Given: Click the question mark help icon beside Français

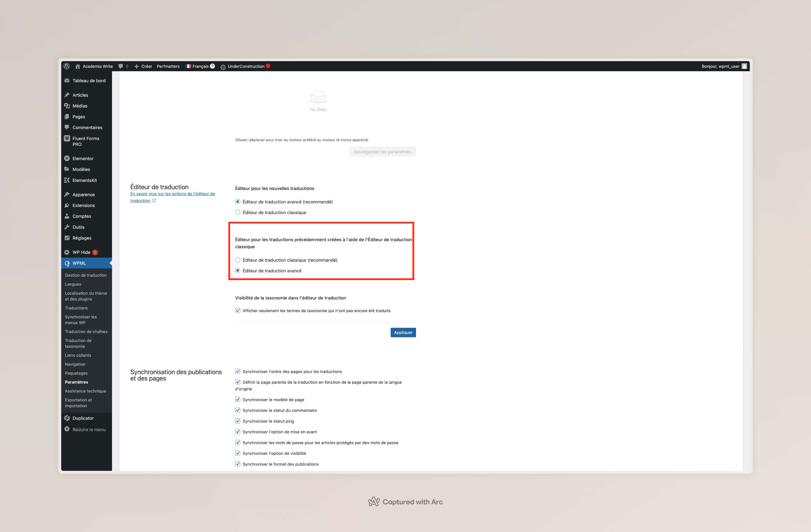Looking at the screenshot, I should click(x=212, y=66).
